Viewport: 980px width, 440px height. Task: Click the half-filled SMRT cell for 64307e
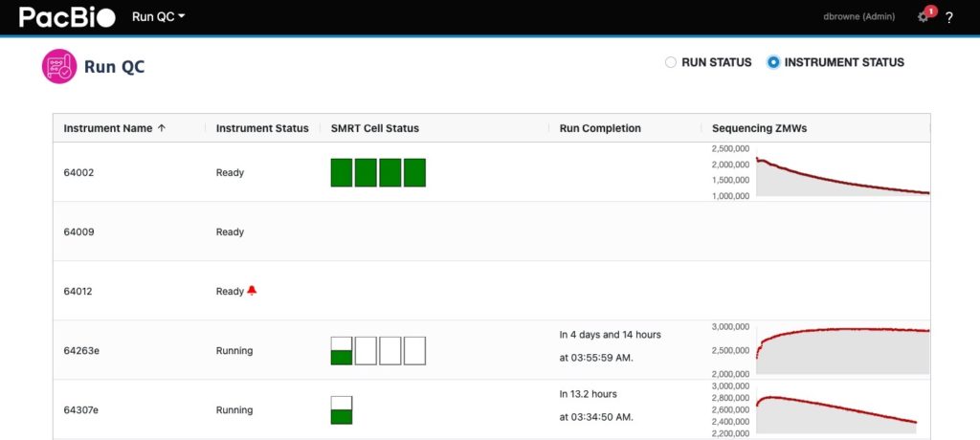click(342, 410)
